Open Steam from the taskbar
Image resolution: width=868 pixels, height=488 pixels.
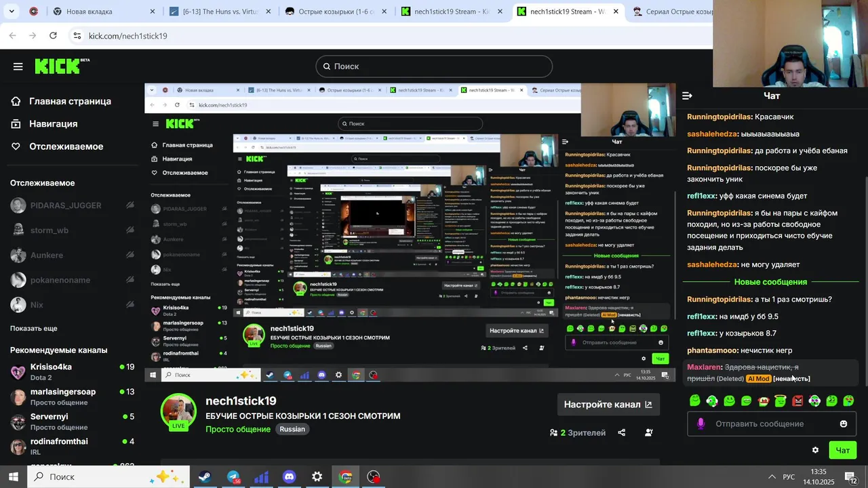[204, 476]
